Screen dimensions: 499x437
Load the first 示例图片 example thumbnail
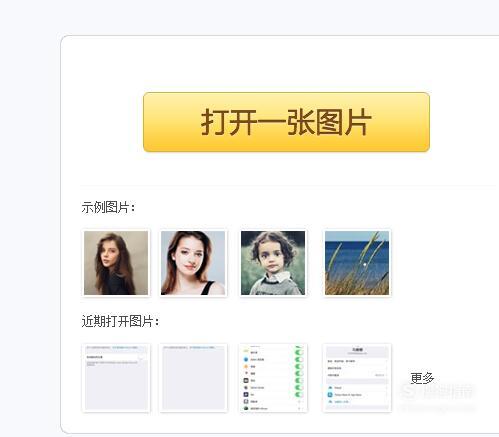click(116, 263)
